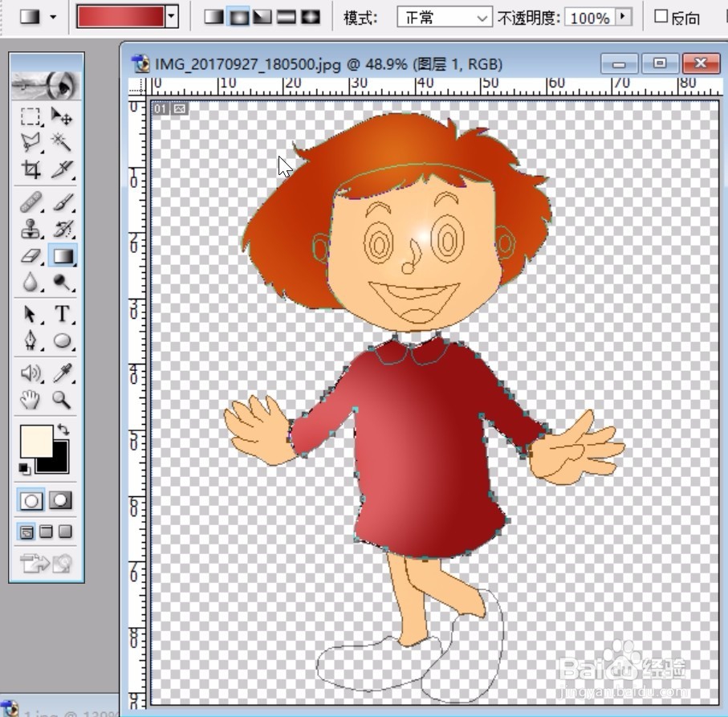
Task: Switch to Standard editing mode
Action: pos(31,500)
